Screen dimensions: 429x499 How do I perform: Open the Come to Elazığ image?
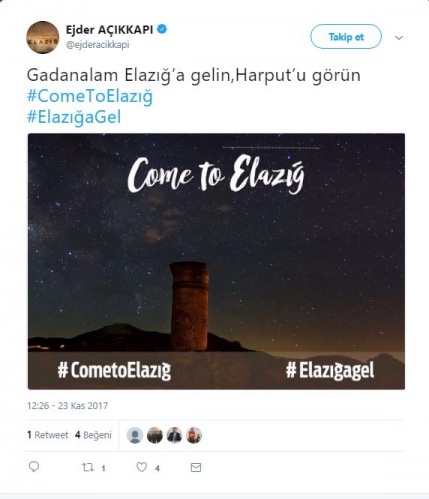coord(216,261)
